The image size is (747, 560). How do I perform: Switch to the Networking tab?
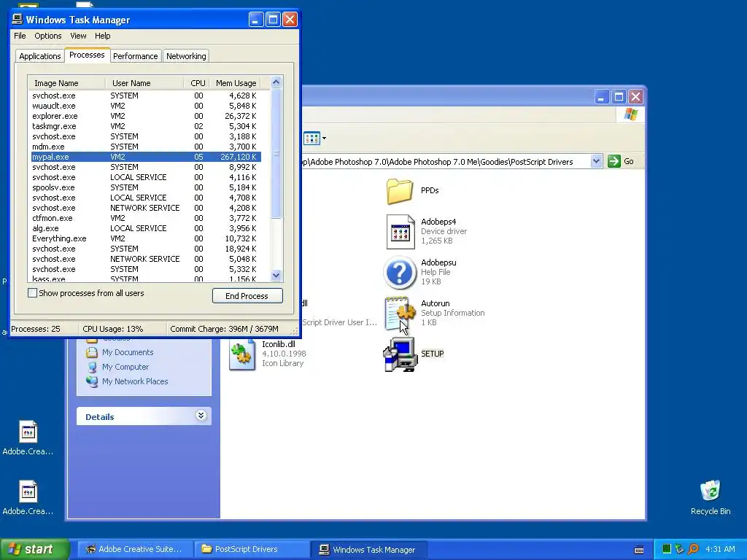point(186,56)
